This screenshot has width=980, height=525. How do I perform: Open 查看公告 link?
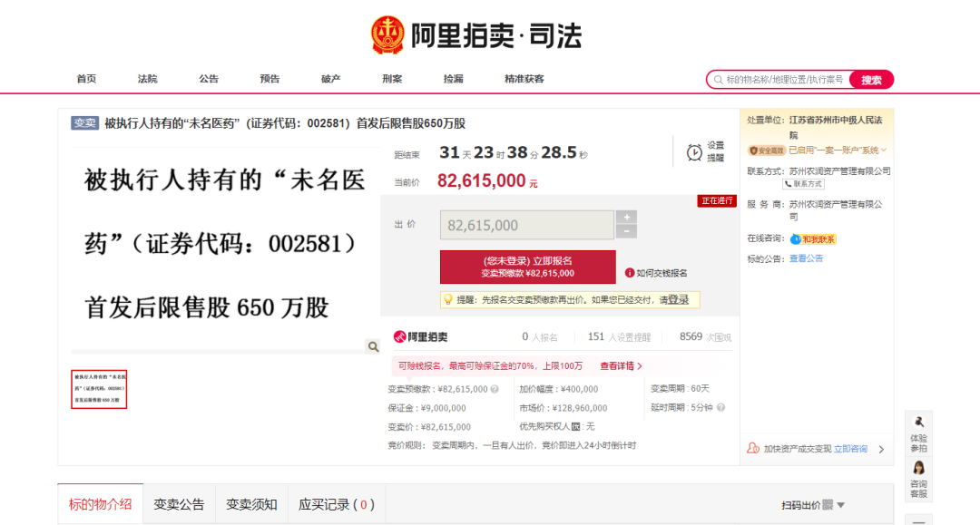coord(806,258)
